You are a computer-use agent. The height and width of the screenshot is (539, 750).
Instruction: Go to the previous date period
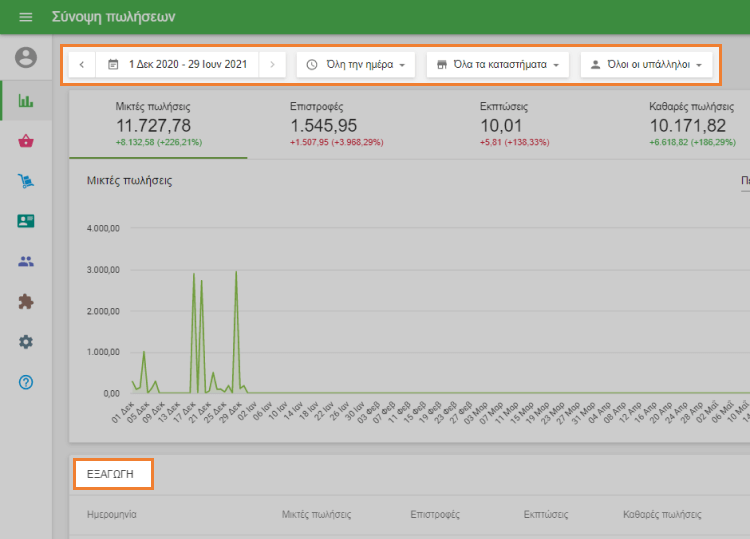pyautogui.click(x=82, y=64)
